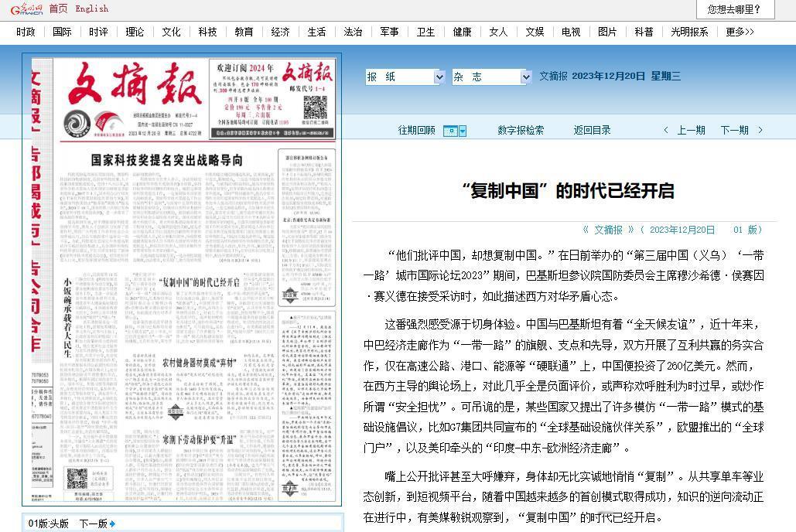Open the 文娱 navigation item
Image resolution: width=796 pixels, height=532 pixels.
click(x=535, y=32)
